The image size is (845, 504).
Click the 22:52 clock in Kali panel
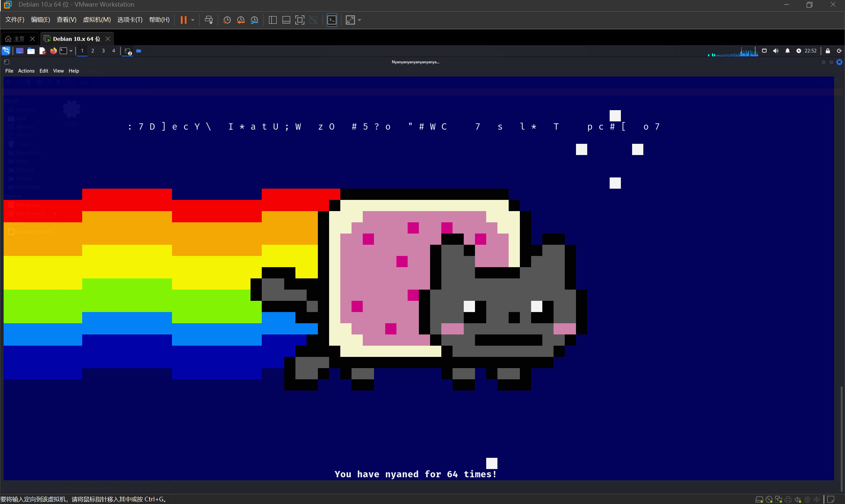[810, 51]
